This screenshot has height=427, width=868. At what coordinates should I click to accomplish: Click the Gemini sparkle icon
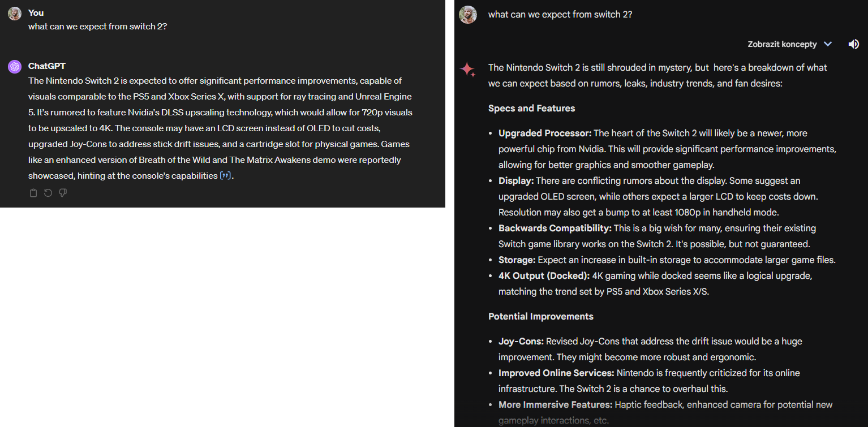coord(467,70)
